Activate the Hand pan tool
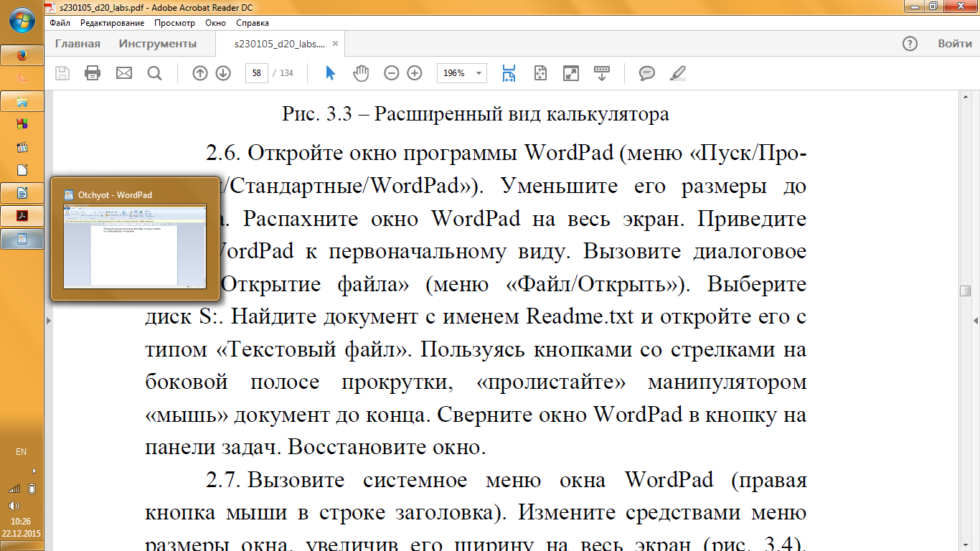Image resolution: width=980 pixels, height=551 pixels. [x=361, y=72]
